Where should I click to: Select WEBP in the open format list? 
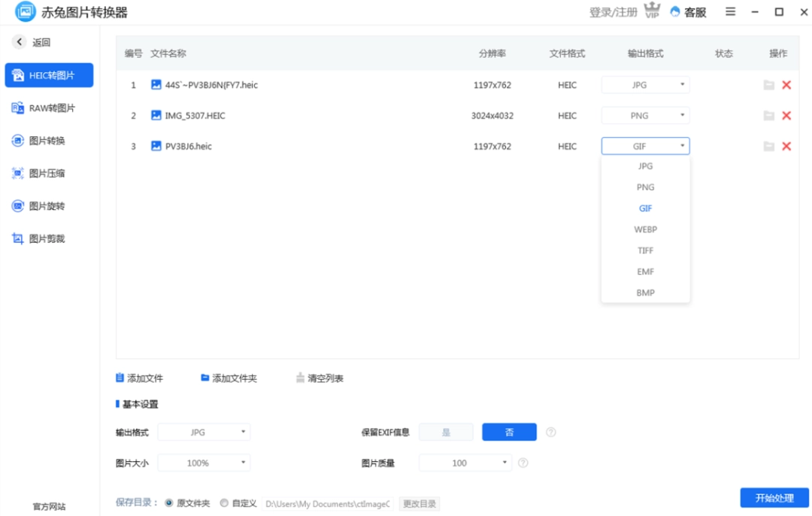pyautogui.click(x=645, y=229)
